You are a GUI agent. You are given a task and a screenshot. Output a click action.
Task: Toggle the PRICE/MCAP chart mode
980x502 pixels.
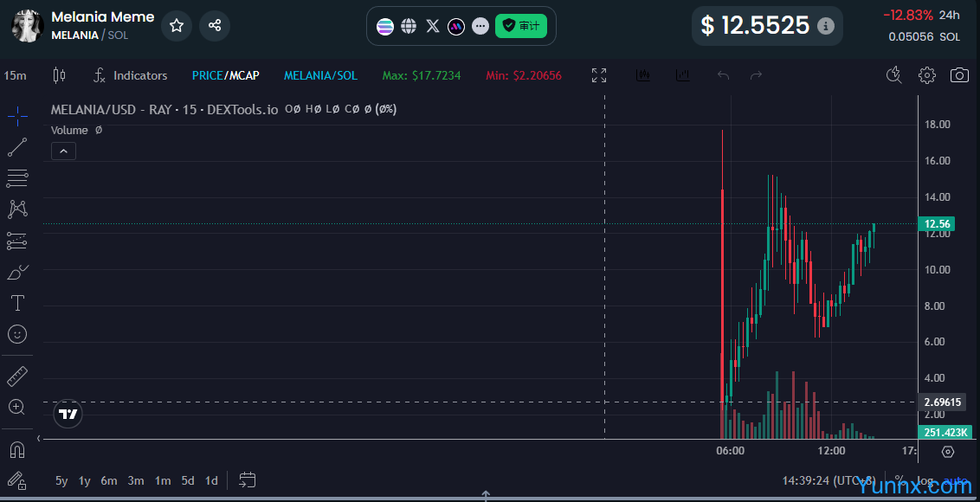pyautogui.click(x=225, y=75)
